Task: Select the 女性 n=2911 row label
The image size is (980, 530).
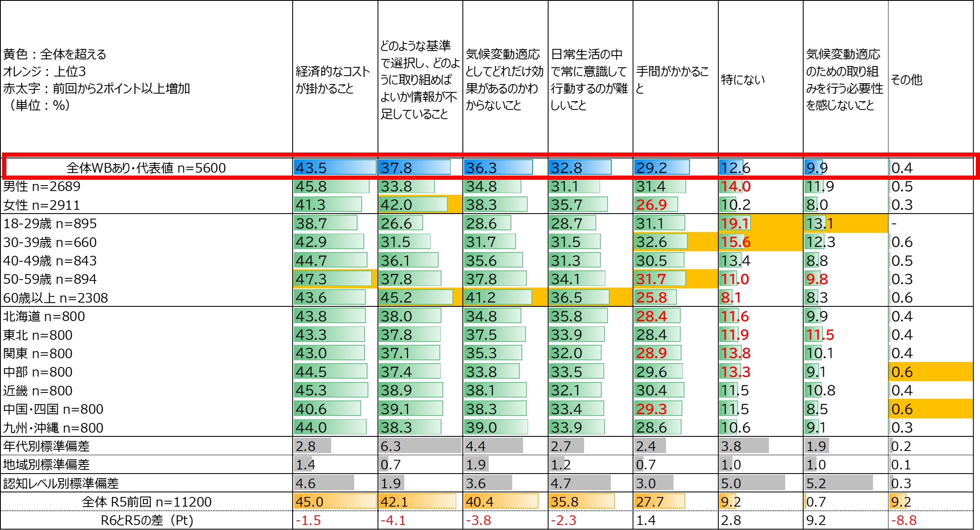Action: click(41, 205)
